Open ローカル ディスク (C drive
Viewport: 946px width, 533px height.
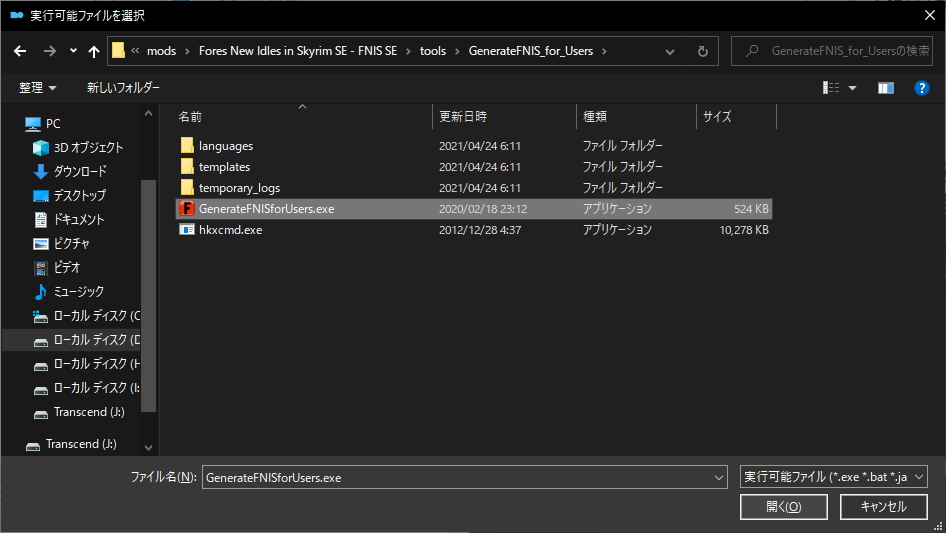[x=97, y=316]
